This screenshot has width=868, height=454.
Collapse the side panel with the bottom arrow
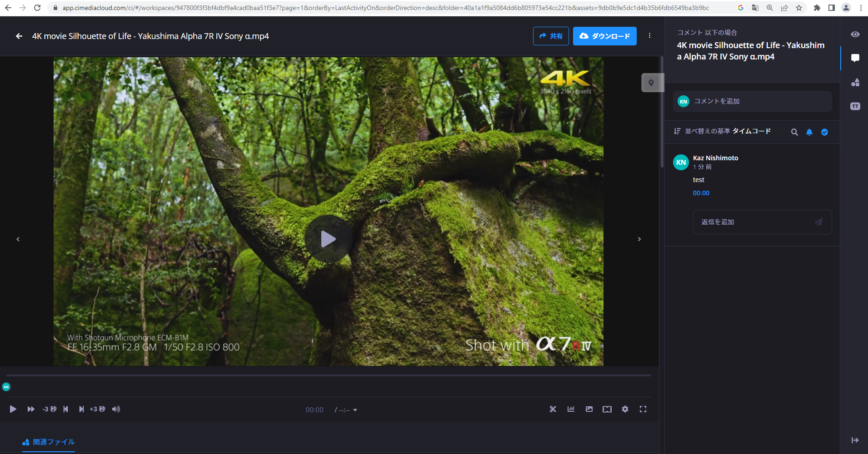[x=855, y=440]
